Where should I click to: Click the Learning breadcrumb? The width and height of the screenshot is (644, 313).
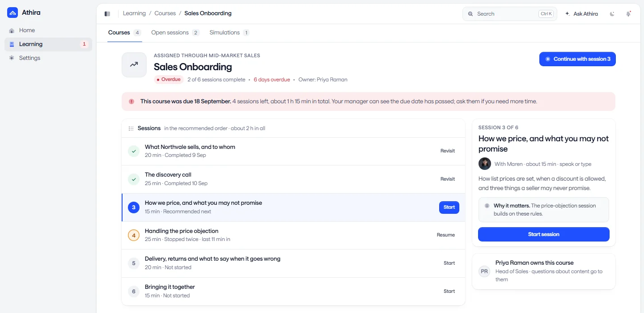pos(134,13)
